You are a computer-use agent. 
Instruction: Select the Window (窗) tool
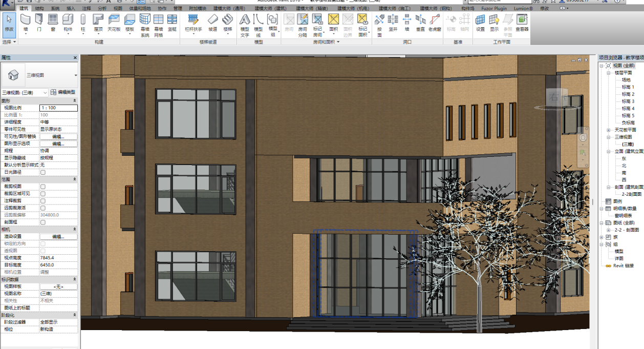click(x=53, y=23)
